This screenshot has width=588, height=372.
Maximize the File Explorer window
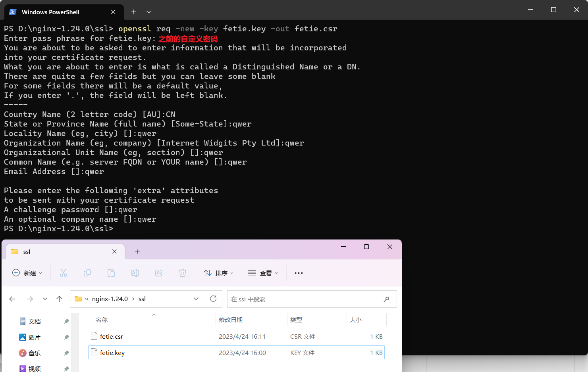[x=366, y=247]
